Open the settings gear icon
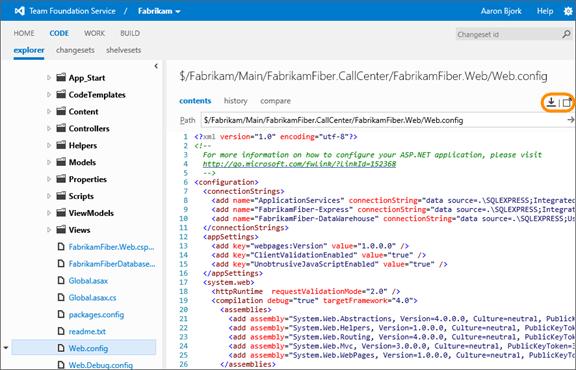This screenshot has width=576, height=370. coord(568,11)
